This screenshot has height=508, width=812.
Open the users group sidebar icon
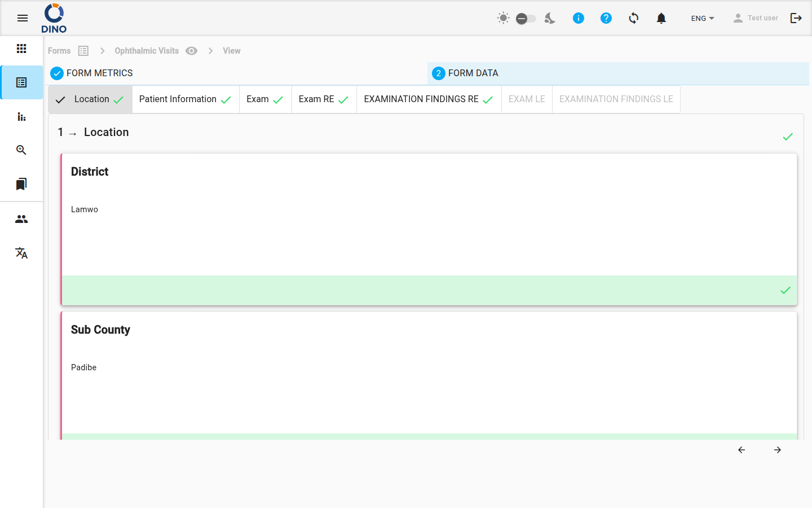click(21, 219)
